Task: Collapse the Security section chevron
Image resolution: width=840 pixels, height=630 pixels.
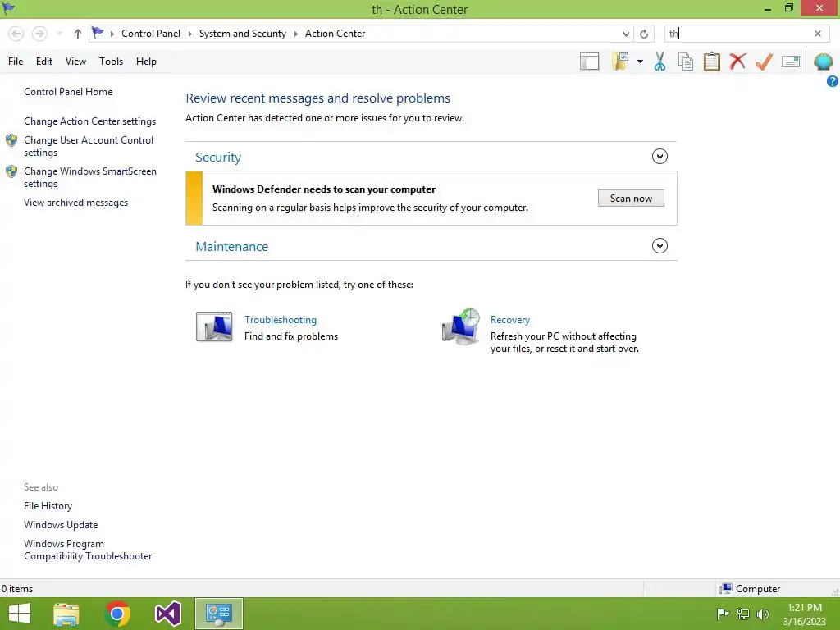Action: [660, 157]
